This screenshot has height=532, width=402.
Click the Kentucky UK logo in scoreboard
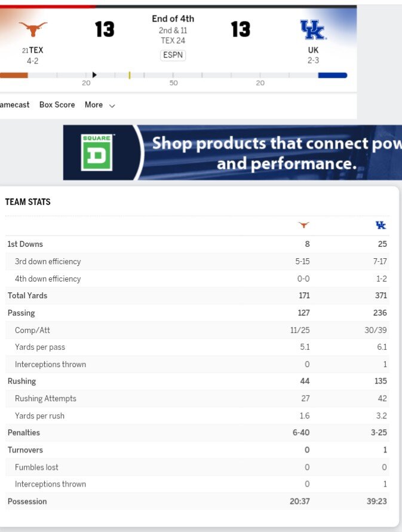click(x=312, y=29)
